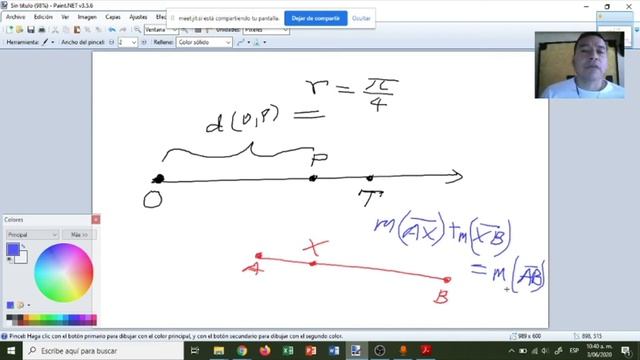Open a file with the folder icon

20,30
